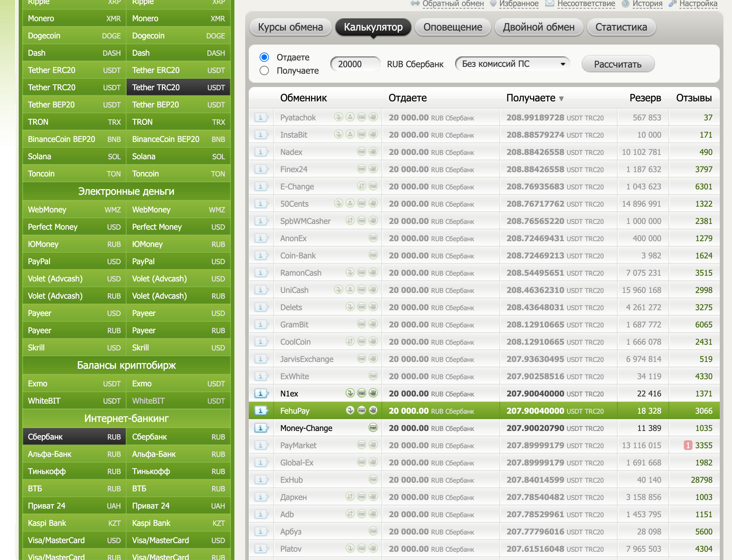Click the info icon beside FehuPay

click(x=261, y=411)
